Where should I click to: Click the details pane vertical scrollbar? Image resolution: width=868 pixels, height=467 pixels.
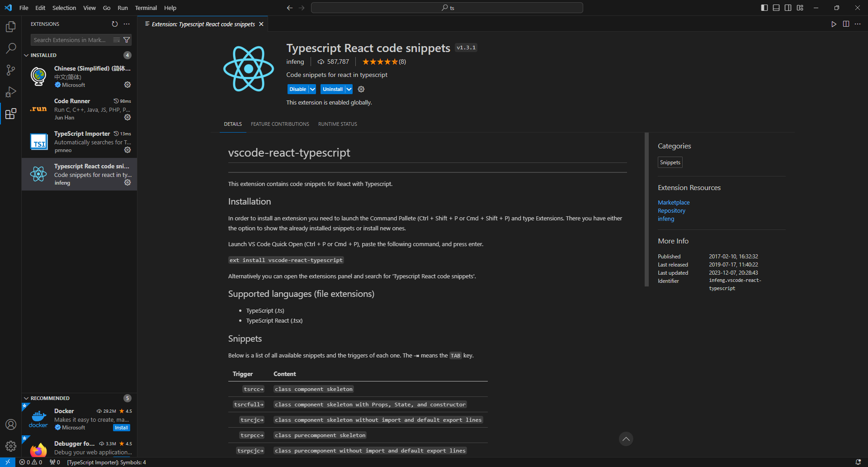tap(646, 209)
